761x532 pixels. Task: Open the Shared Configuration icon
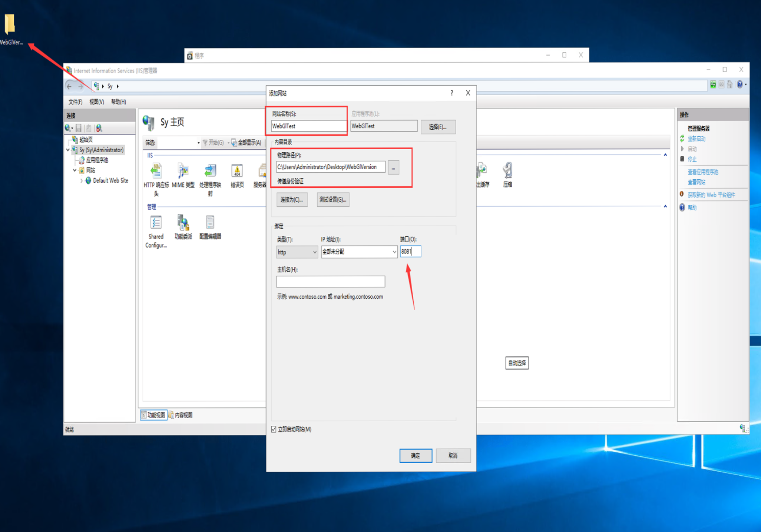click(156, 223)
